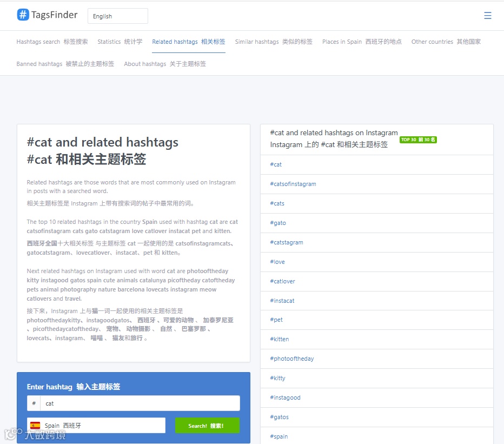Go to Hashtags search tab
The height and width of the screenshot is (444, 504).
(52, 42)
